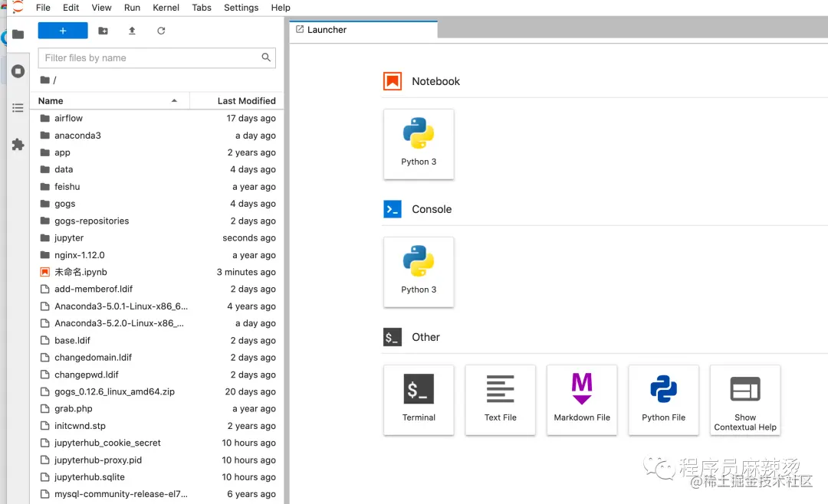Image resolution: width=828 pixels, height=504 pixels.
Task: Select the feishu folder
Action: click(157, 186)
